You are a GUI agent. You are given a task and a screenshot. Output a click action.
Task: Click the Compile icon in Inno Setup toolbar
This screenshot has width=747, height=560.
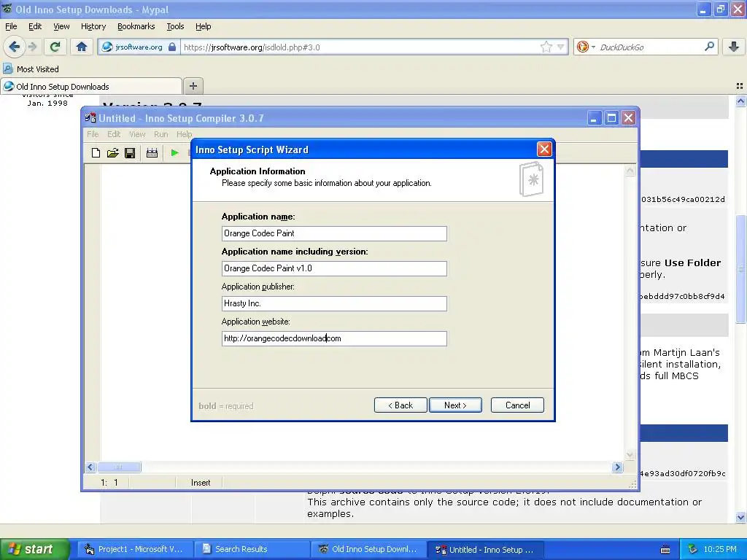(x=152, y=153)
